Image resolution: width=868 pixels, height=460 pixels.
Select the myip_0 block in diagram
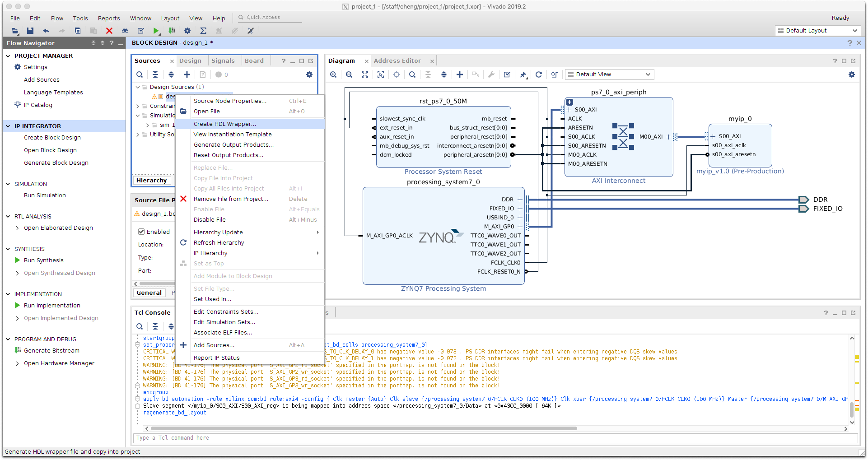tap(740, 146)
